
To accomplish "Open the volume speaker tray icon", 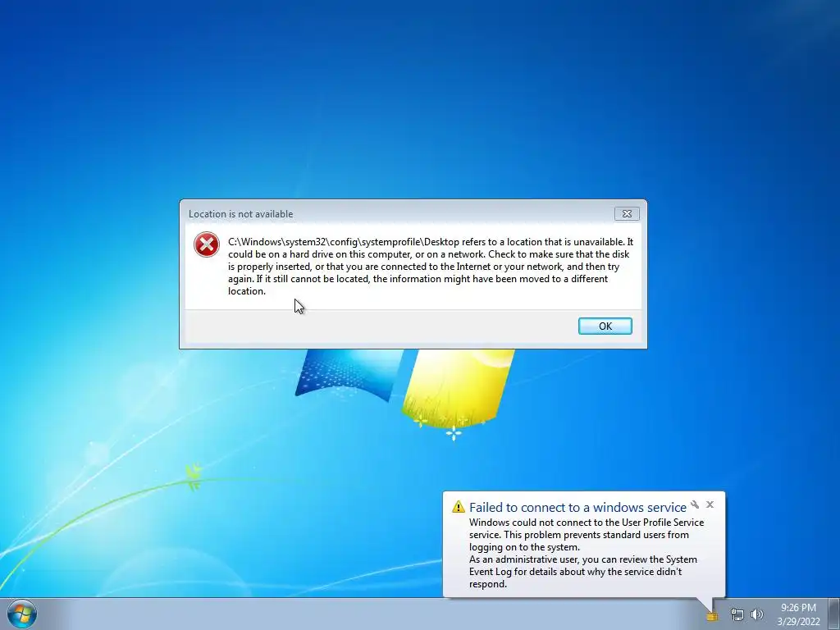I will coord(756,614).
